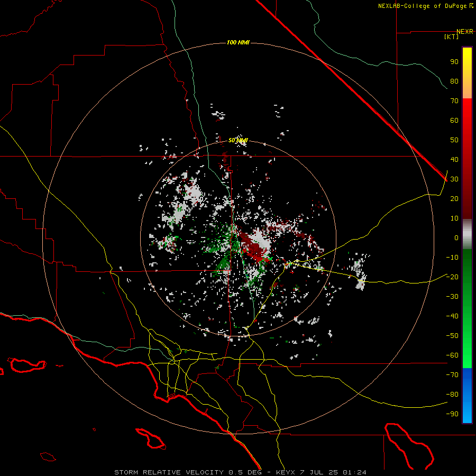Viewport: 476px width, 476px height.
Task: Select the -20 value on velocity scale
Action: (452, 277)
